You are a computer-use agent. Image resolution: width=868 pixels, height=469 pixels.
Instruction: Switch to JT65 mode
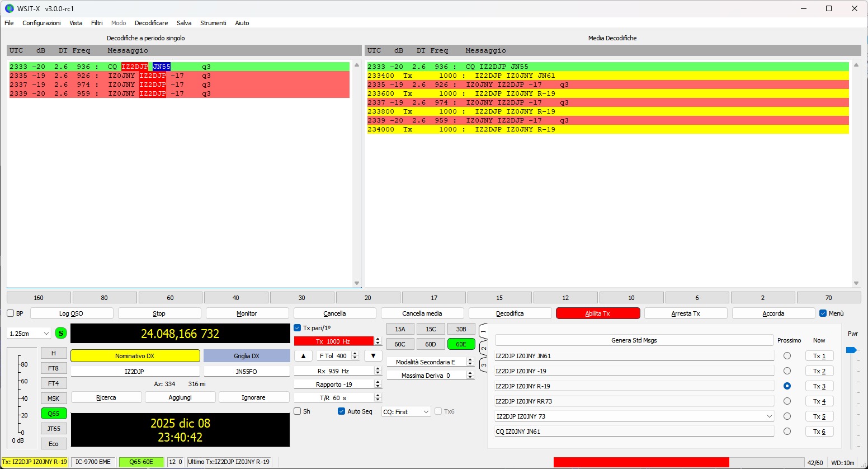[53, 428]
